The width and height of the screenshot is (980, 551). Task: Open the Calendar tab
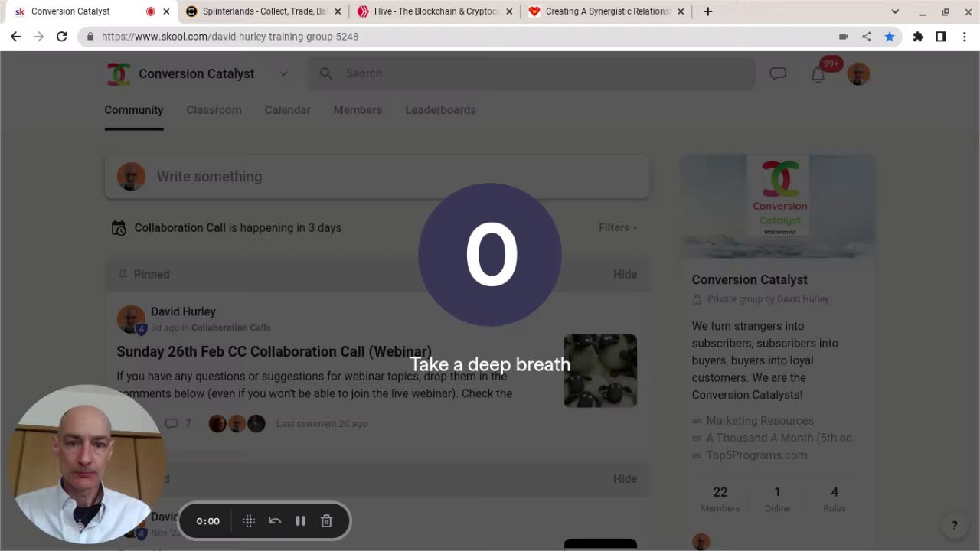(287, 110)
